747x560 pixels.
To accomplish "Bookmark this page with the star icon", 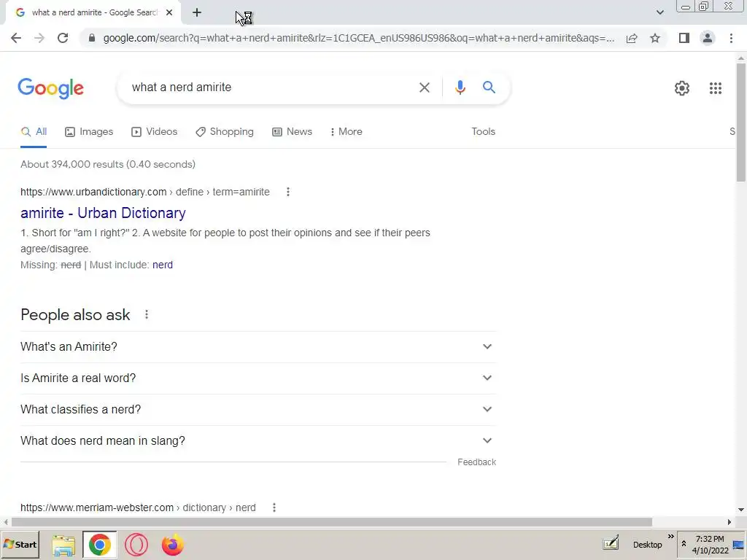I will [x=655, y=38].
